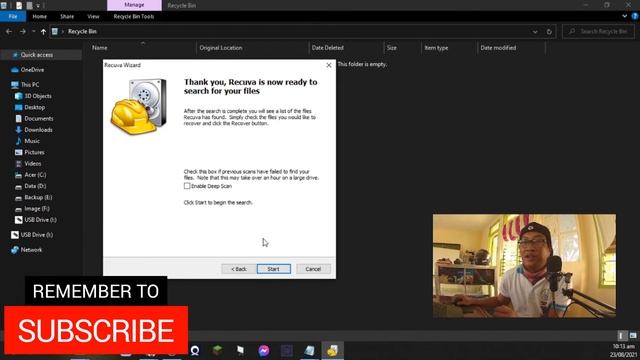Switch to large icons view in status bar
640x360 pixels.
tap(633, 336)
